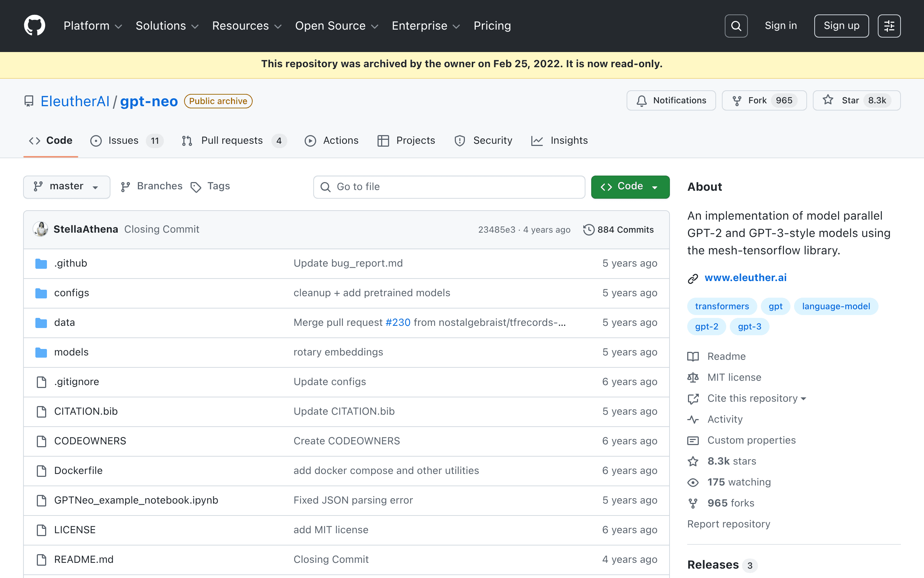Click the gpt-neo repository name
Screen dimensions: 924x578
(149, 101)
